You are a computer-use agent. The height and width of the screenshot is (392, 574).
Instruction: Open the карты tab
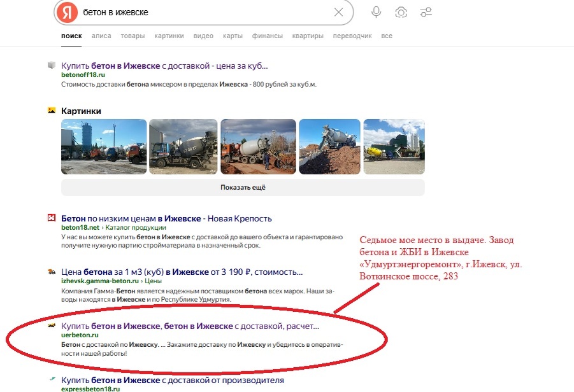click(x=233, y=36)
